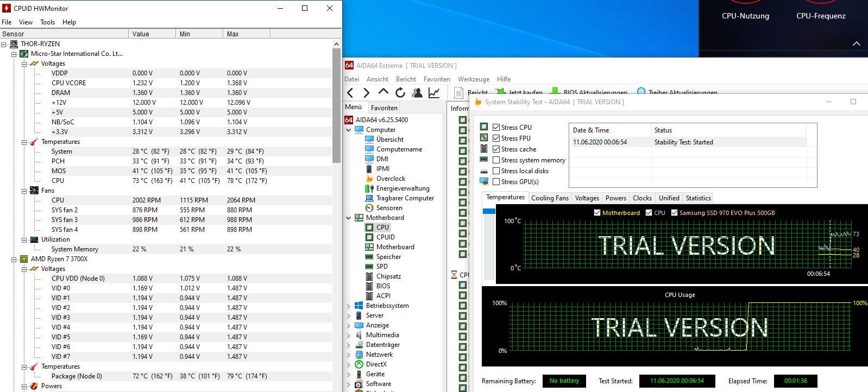This screenshot has width=868, height=392.
Task: Click the GPU monitor icon beside Stress GPU(s)
Action: pos(484,181)
